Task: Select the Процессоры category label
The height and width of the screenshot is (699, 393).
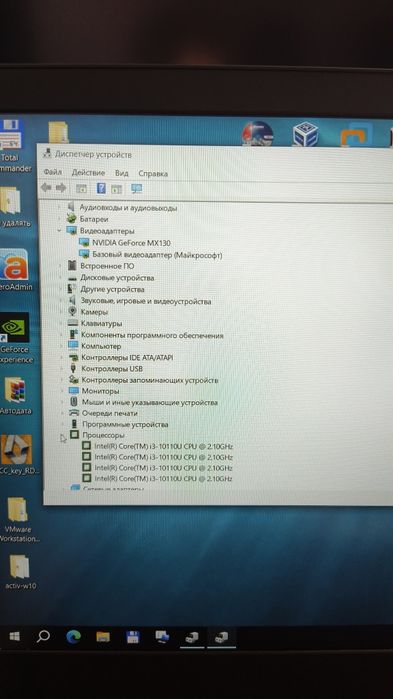Action: click(x=103, y=435)
